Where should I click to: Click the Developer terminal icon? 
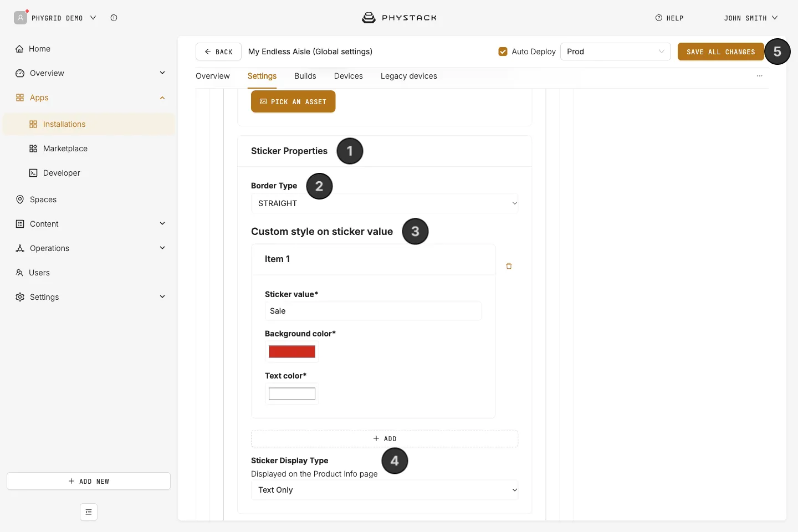pos(33,173)
